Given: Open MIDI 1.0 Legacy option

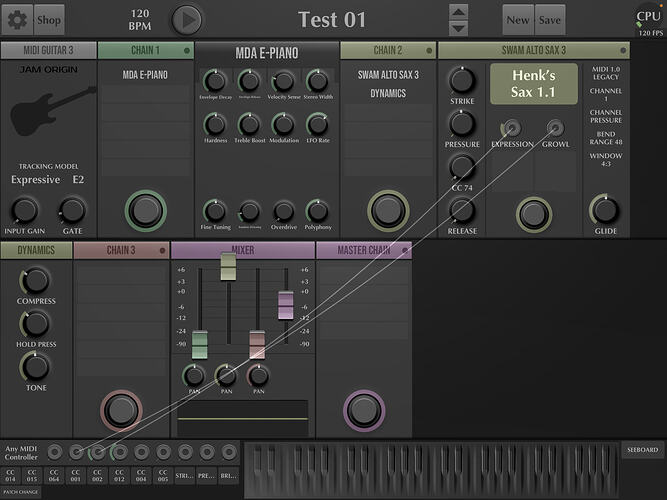Looking at the screenshot, I should [606, 73].
